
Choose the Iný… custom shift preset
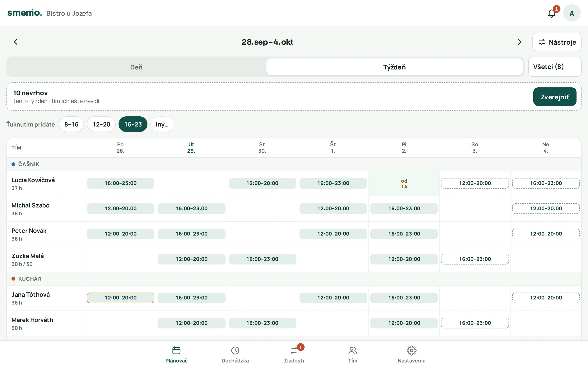pyautogui.click(x=162, y=124)
